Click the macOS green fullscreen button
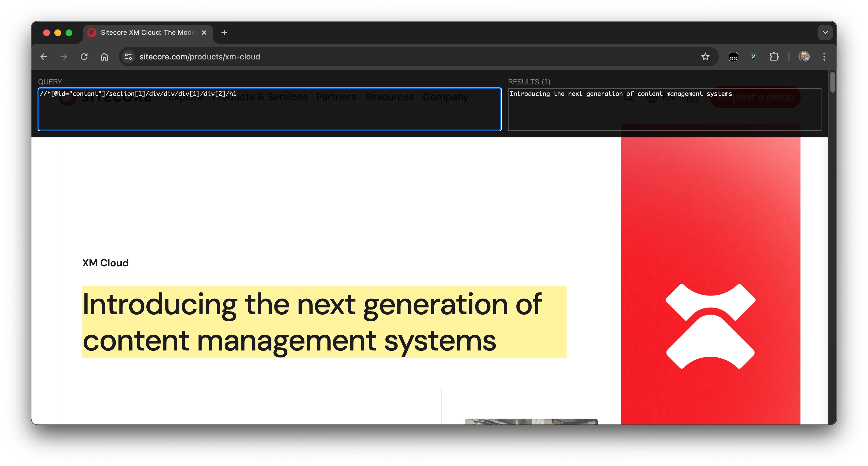This screenshot has width=868, height=466. (x=69, y=33)
